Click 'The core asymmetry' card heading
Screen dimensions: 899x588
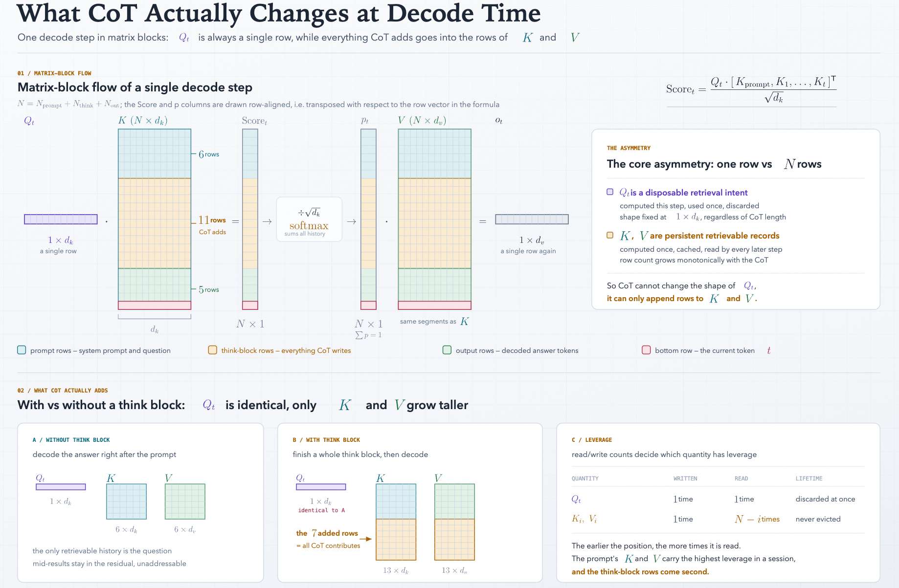(x=714, y=164)
